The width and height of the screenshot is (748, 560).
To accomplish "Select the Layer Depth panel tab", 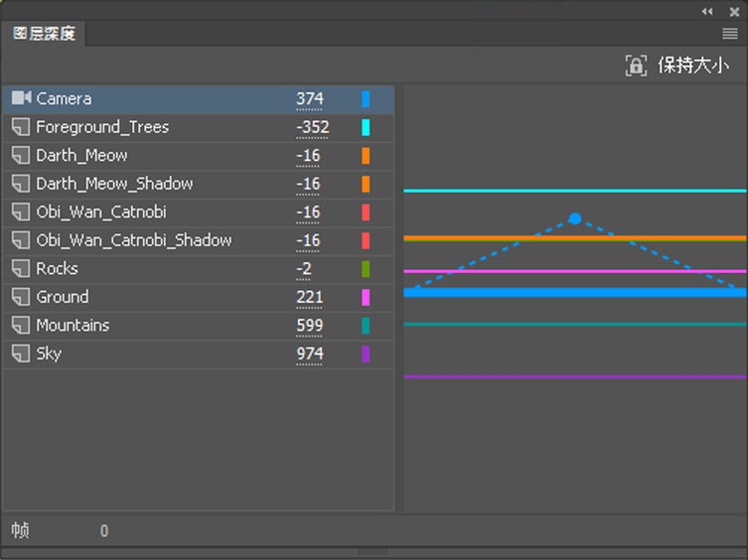I will point(45,33).
